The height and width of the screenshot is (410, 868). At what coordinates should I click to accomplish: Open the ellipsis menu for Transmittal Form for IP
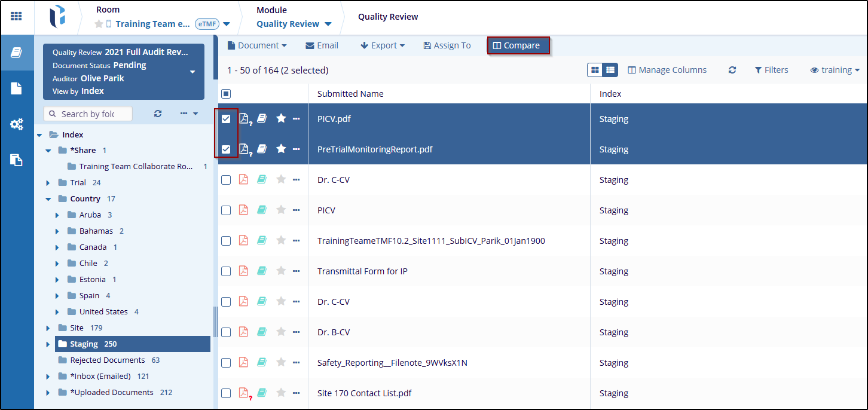[296, 271]
